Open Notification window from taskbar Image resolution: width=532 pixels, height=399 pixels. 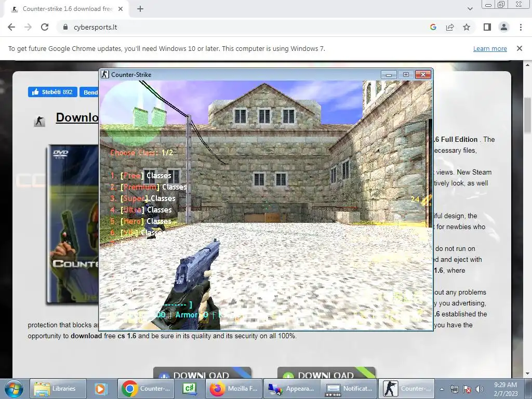point(349,389)
